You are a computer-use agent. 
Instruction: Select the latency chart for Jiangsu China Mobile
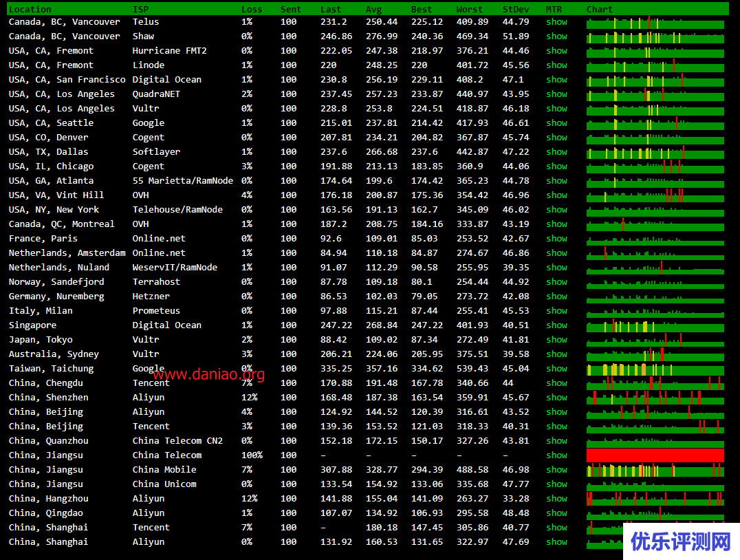655,470
